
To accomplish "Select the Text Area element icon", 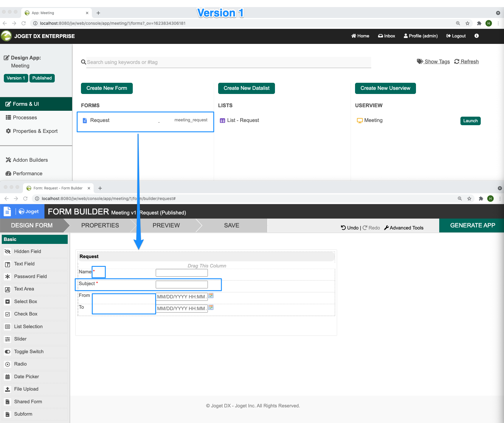I will (x=8, y=289).
